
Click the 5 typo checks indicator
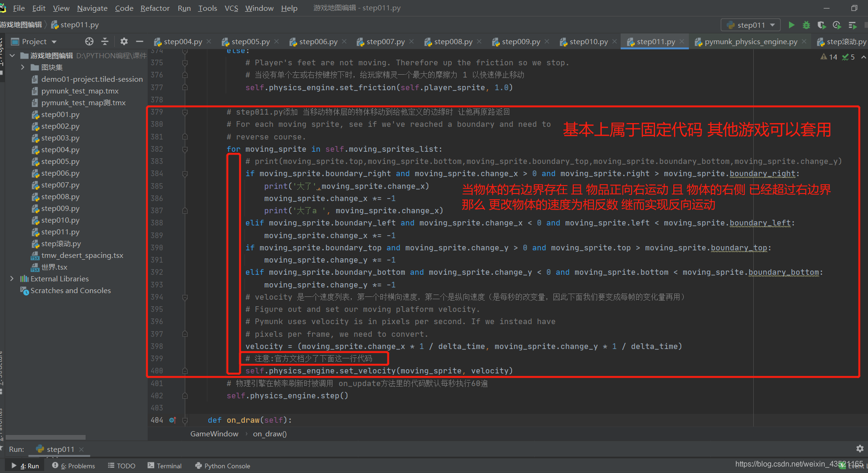[x=848, y=57]
